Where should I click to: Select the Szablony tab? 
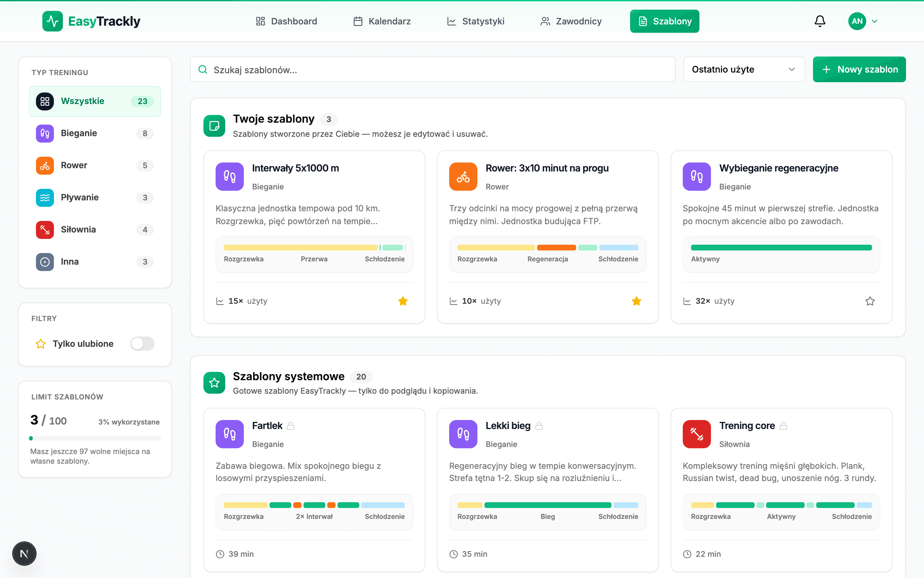pos(664,21)
